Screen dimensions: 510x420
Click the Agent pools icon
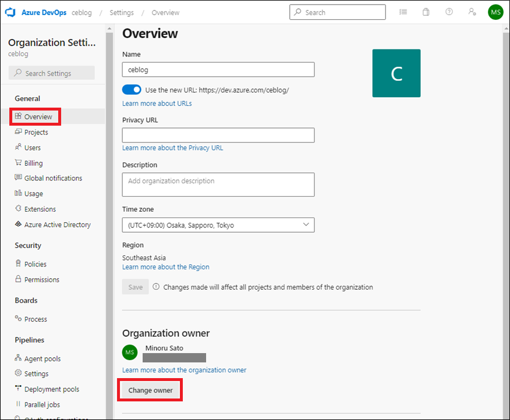coord(18,358)
